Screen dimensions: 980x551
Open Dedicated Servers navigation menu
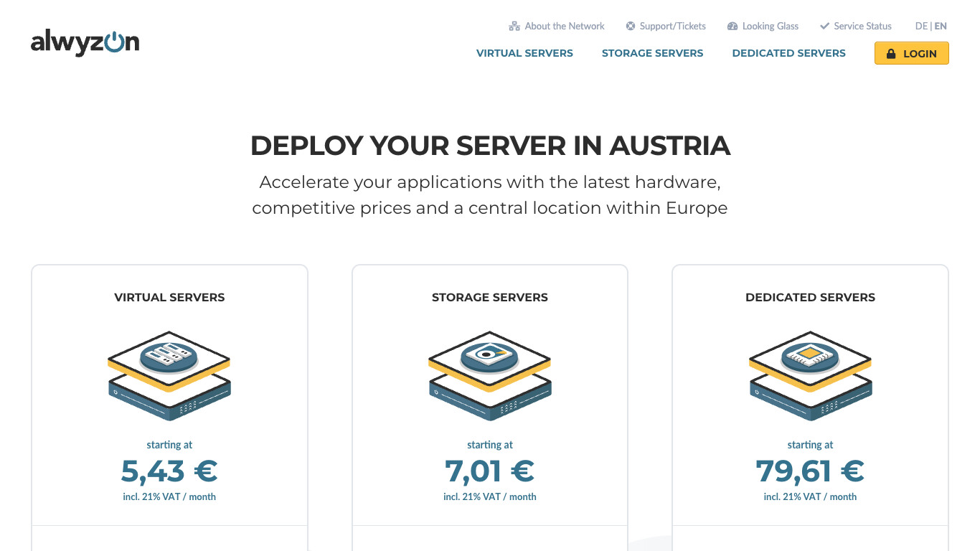click(788, 53)
